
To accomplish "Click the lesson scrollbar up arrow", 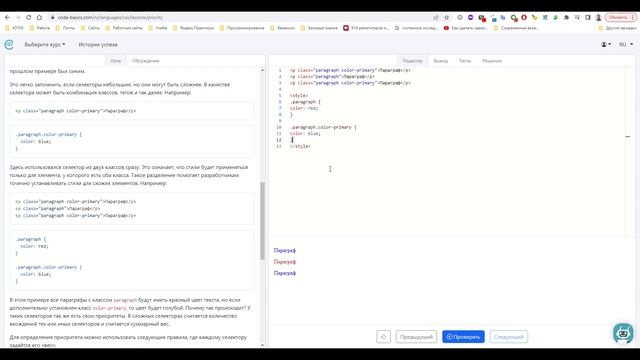I will [262, 71].
